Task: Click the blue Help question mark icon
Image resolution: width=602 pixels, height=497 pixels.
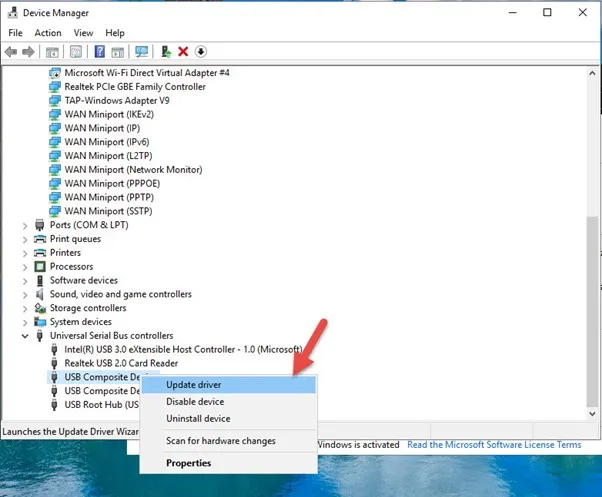Action: point(99,51)
